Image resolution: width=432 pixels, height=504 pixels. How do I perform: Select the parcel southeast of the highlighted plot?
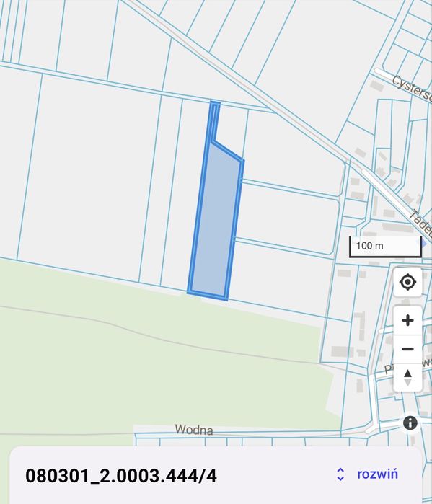[x=280, y=276]
